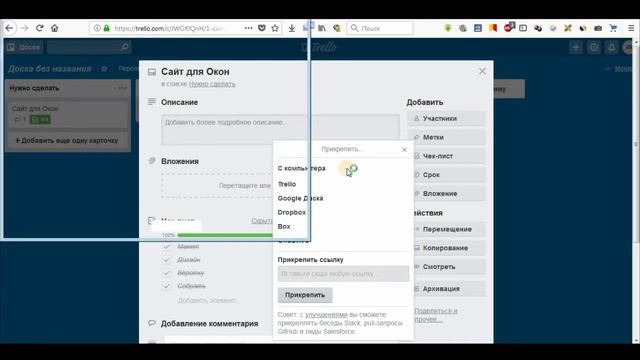Open Trello info icon in header

coord(593,47)
